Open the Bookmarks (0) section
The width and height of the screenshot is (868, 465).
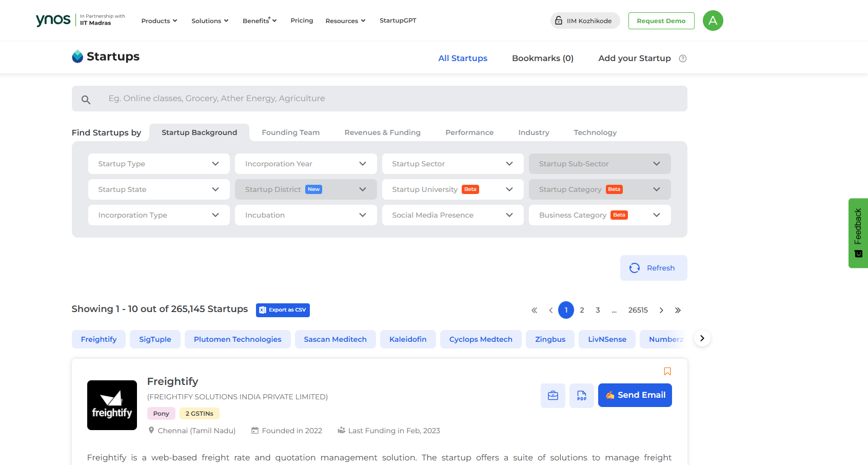click(542, 58)
